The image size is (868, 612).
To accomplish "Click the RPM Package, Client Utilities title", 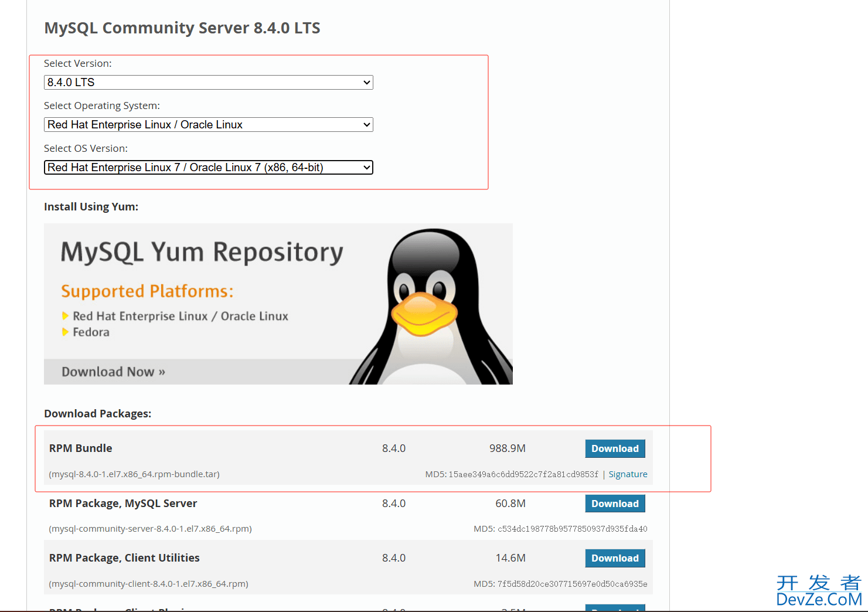I will (x=124, y=558).
